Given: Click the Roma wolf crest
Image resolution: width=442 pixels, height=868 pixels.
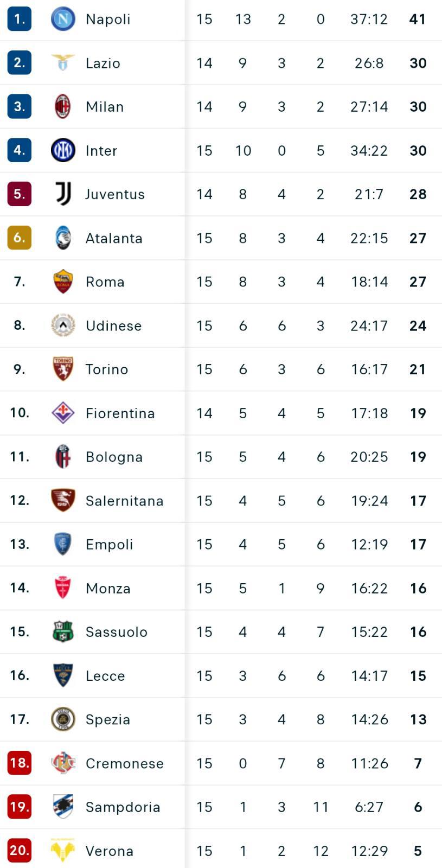Looking at the screenshot, I should click(63, 282).
